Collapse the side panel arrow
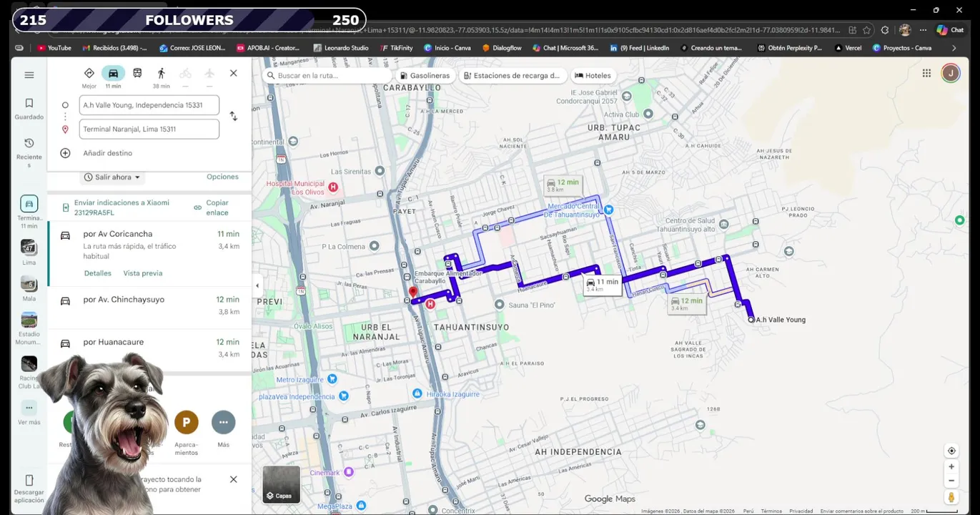980x515 pixels. 257,285
